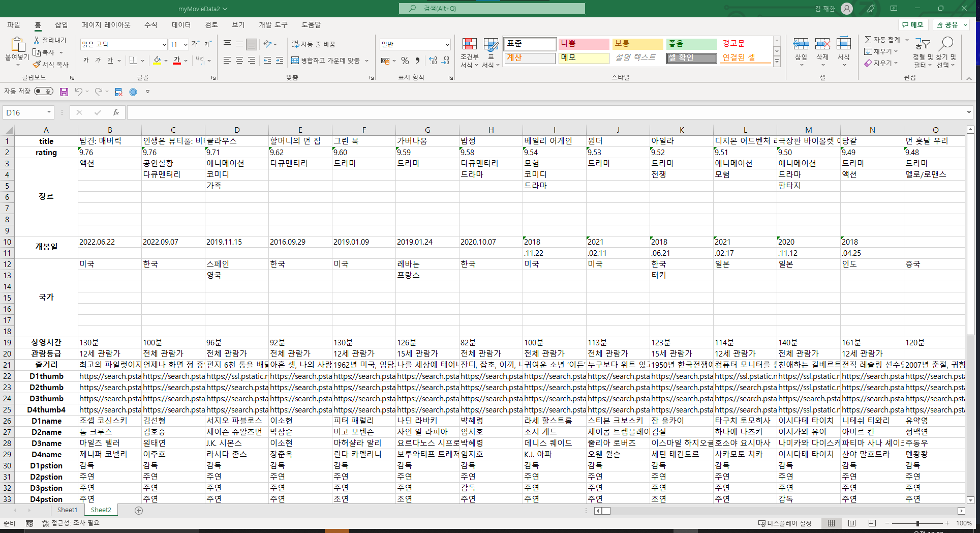Expand the Name Box dropdown arrow

point(49,112)
